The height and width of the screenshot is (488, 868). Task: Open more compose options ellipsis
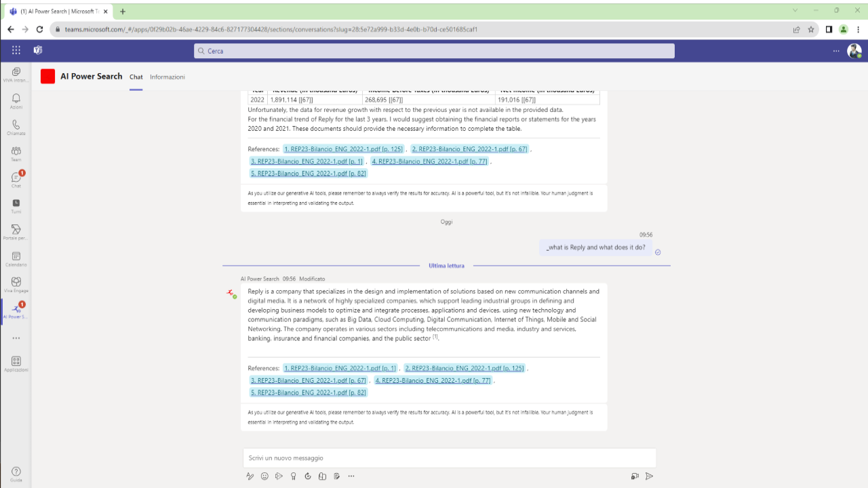tap(351, 476)
